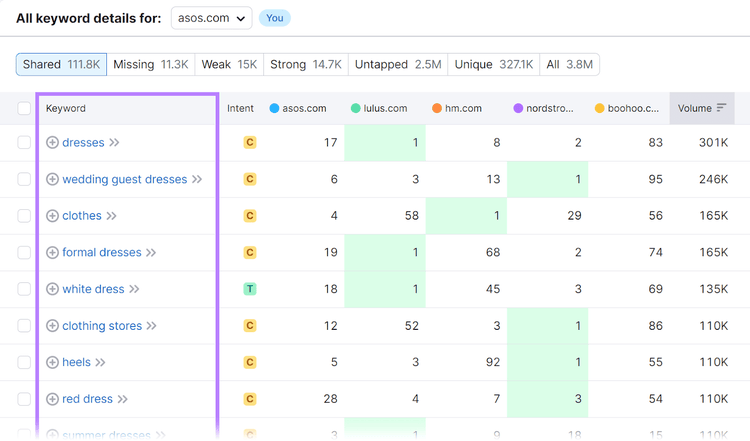750x441 pixels.
Task: Open the asos.com domain dropdown
Action: (x=211, y=18)
